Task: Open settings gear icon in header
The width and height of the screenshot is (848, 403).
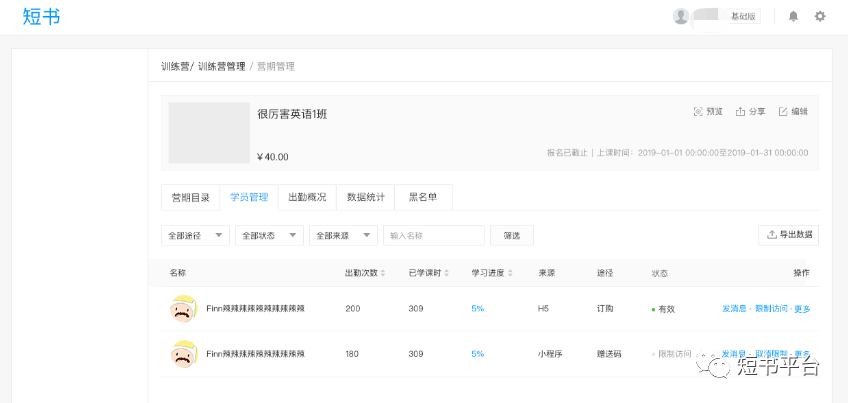Action: pos(820,16)
